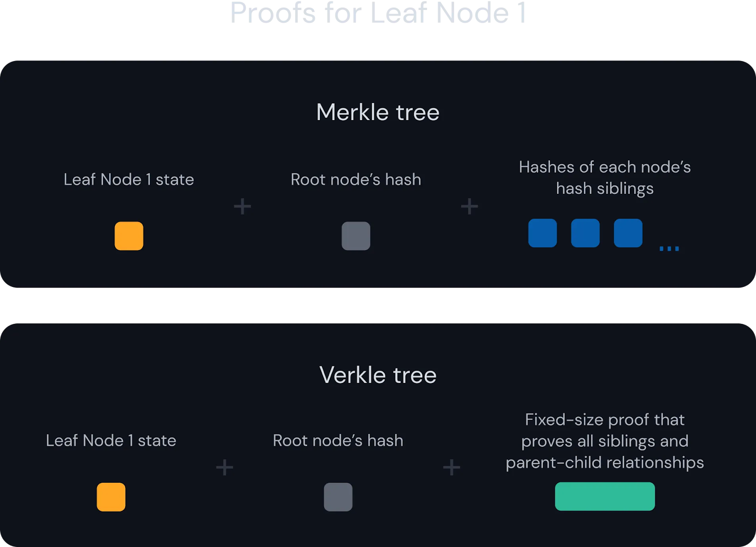Click the orange Merkle tree leaf square
The width and height of the screenshot is (756, 547).
pos(129,236)
